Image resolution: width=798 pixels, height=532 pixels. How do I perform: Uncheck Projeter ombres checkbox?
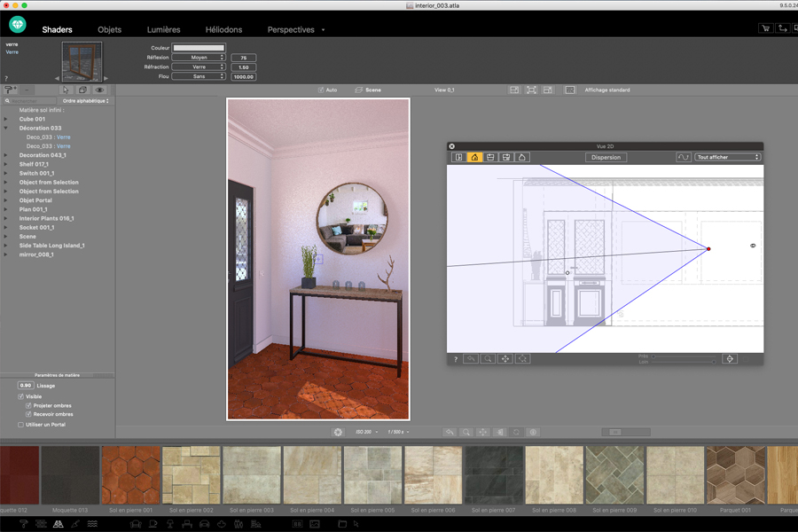[29, 405]
